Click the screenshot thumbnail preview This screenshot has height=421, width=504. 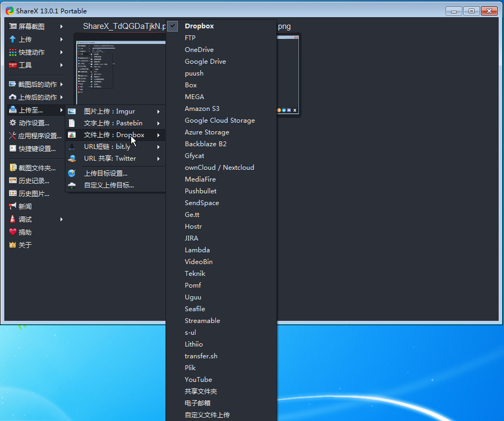tap(121, 70)
